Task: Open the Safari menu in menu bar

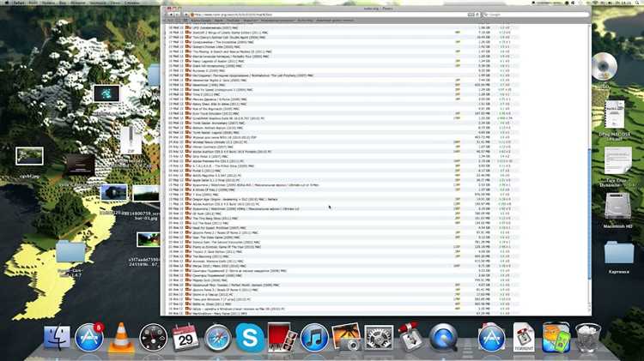Action: pos(19,3)
